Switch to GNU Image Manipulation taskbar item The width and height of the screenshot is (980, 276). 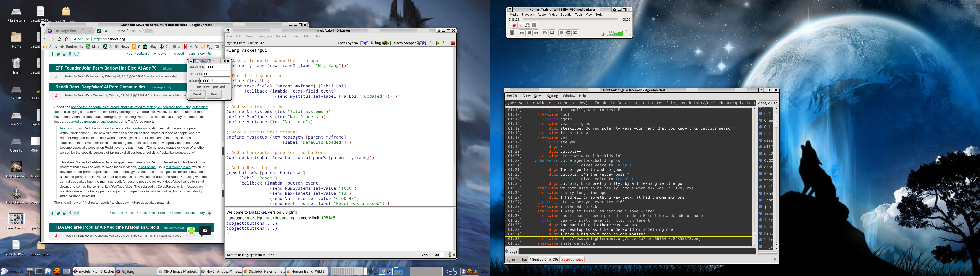(x=179, y=271)
